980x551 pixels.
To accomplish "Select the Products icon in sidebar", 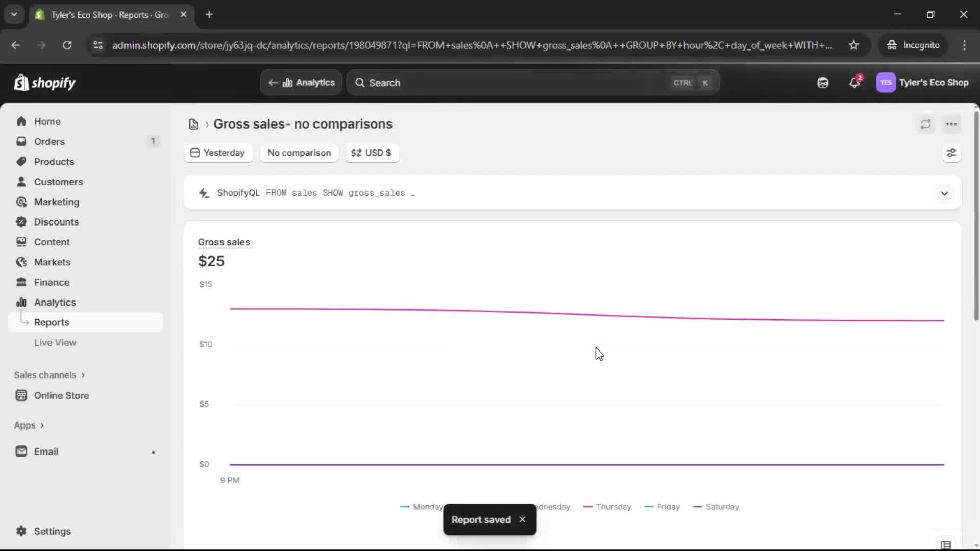I will point(21,161).
